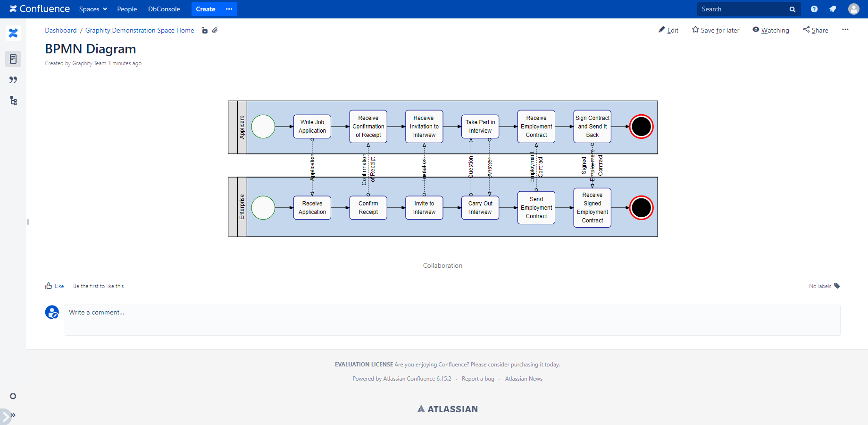868x425 pixels.
Task: Expand the ellipsis next to Create
Action: [x=229, y=9]
